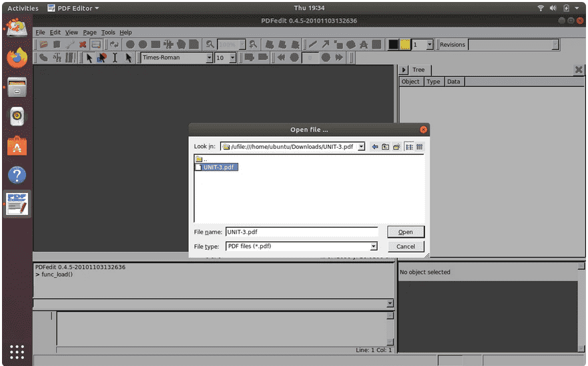Click the wrench tools icon in toolbar
This screenshot has width=588, height=366.
click(x=70, y=44)
